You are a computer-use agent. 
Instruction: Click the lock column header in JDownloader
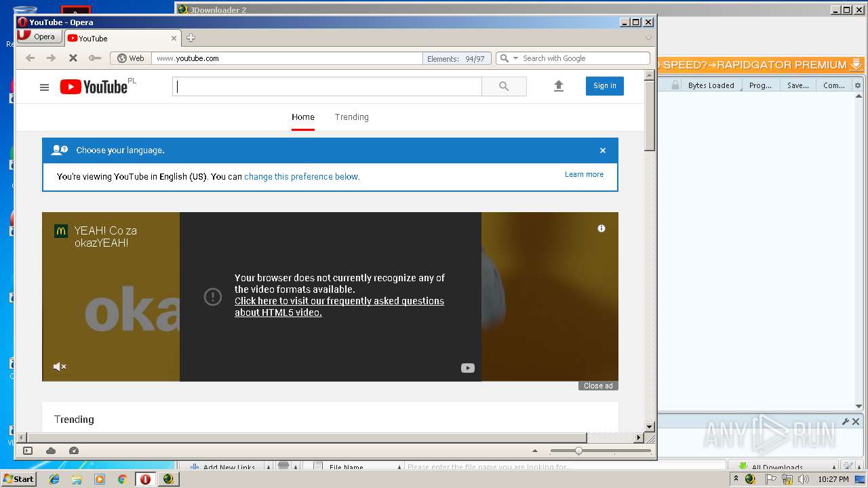(x=675, y=85)
